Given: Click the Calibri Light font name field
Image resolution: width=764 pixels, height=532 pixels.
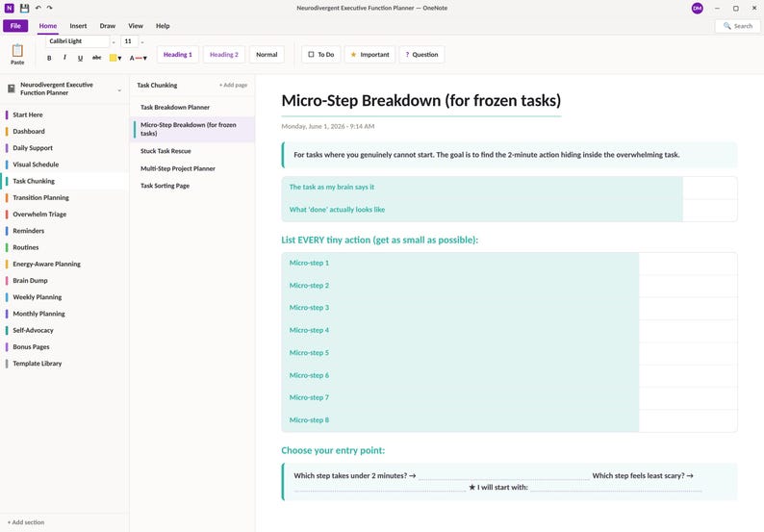Looking at the screenshot, I should pyautogui.click(x=78, y=41).
